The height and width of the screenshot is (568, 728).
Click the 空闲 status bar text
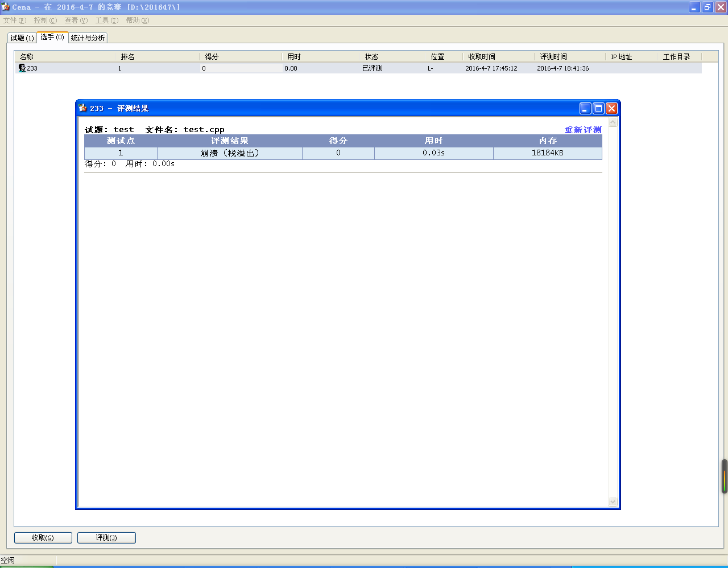click(8, 561)
